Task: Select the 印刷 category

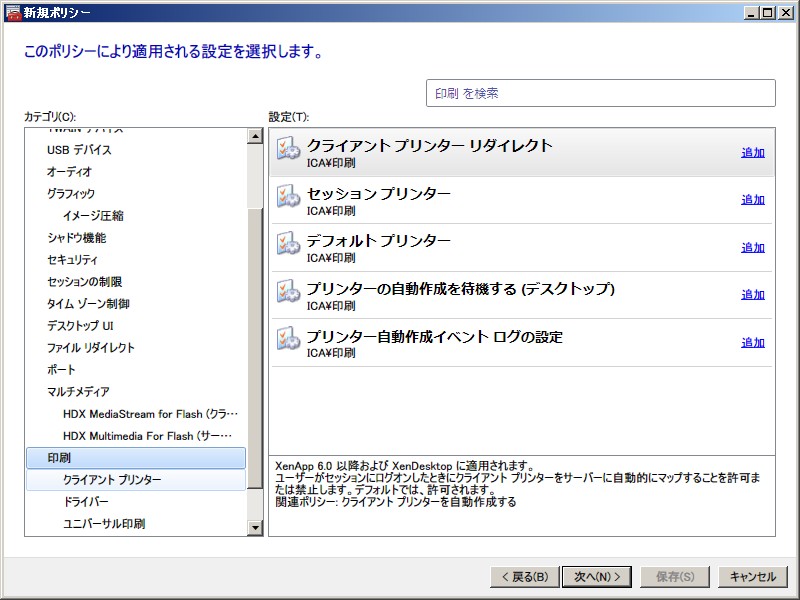Action: pos(59,458)
